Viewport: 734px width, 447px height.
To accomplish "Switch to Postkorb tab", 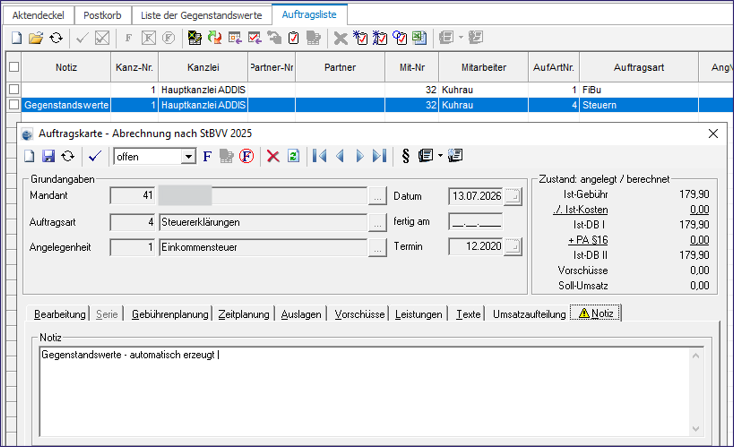I will pyautogui.click(x=103, y=15).
